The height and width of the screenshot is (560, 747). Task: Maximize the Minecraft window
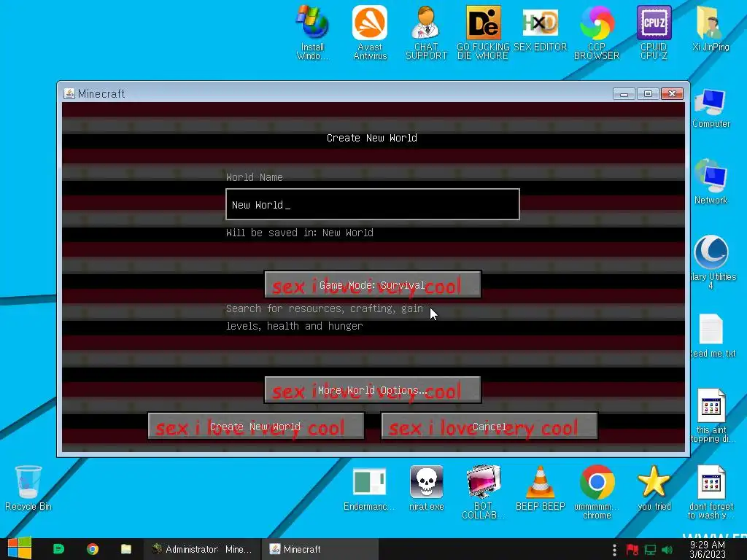(648, 94)
